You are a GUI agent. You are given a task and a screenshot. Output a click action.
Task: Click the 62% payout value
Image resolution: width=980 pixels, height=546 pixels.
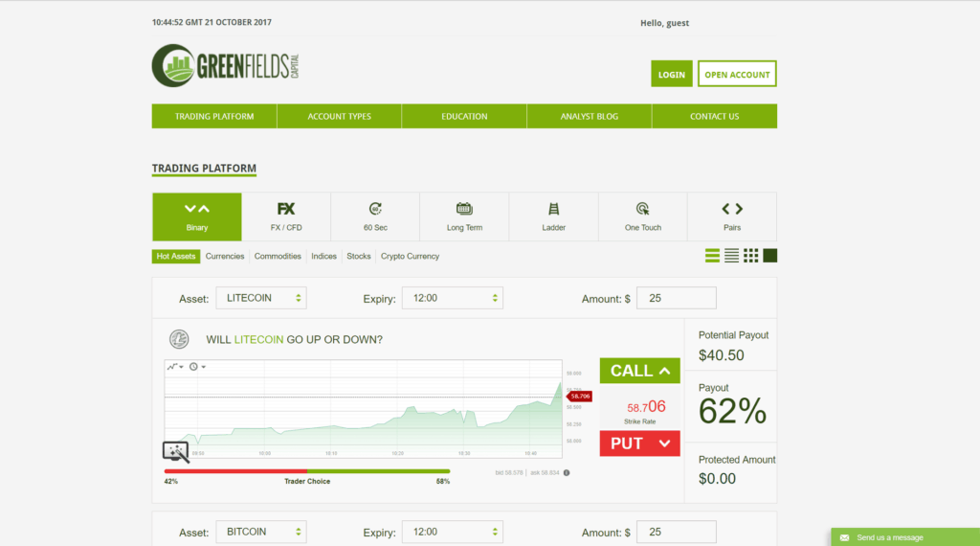[x=732, y=412]
